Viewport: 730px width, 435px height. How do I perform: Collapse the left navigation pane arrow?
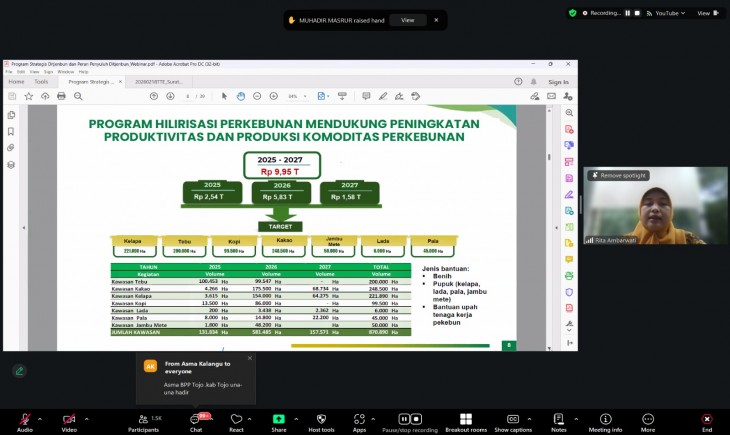(x=24, y=228)
